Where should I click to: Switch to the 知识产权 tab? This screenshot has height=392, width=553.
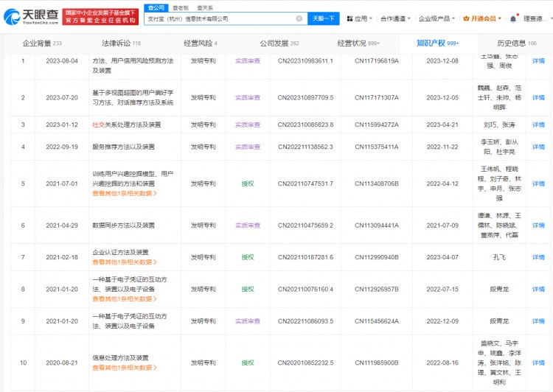pos(438,43)
